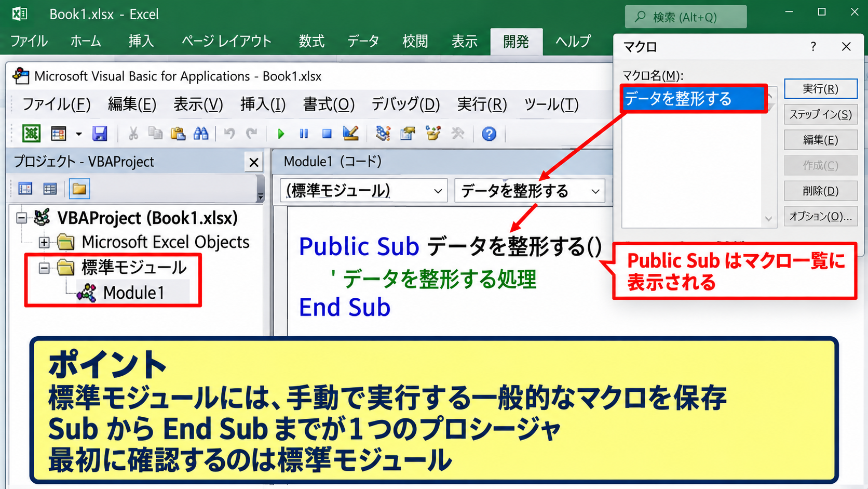Viewport: 868px width, 489px height.
Task: Click the ステップ イン(S) button
Action: (x=820, y=114)
